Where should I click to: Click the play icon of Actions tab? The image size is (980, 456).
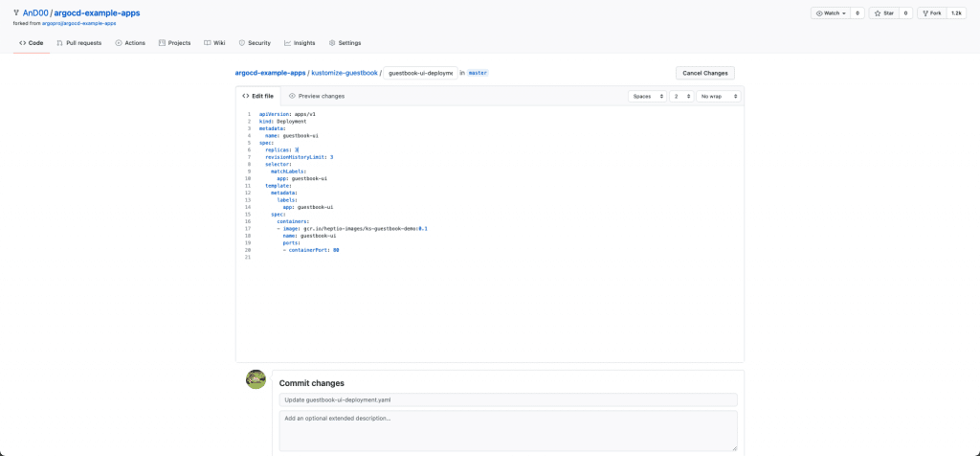[x=119, y=43]
